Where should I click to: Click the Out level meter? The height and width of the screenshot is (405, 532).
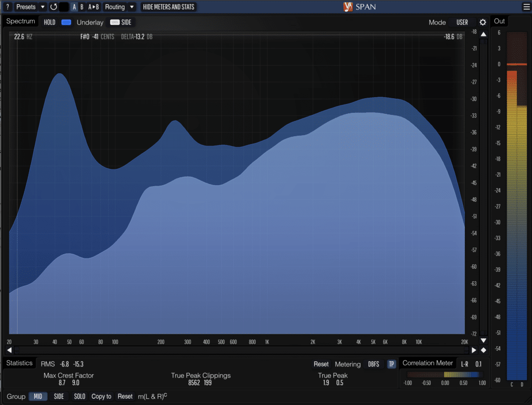coord(517,206)
